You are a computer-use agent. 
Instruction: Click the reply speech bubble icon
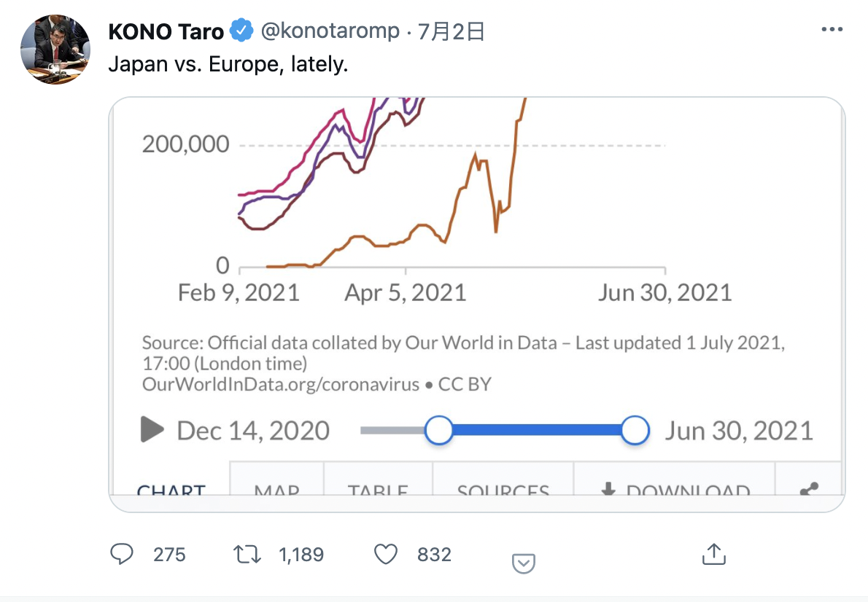point(122,554)
